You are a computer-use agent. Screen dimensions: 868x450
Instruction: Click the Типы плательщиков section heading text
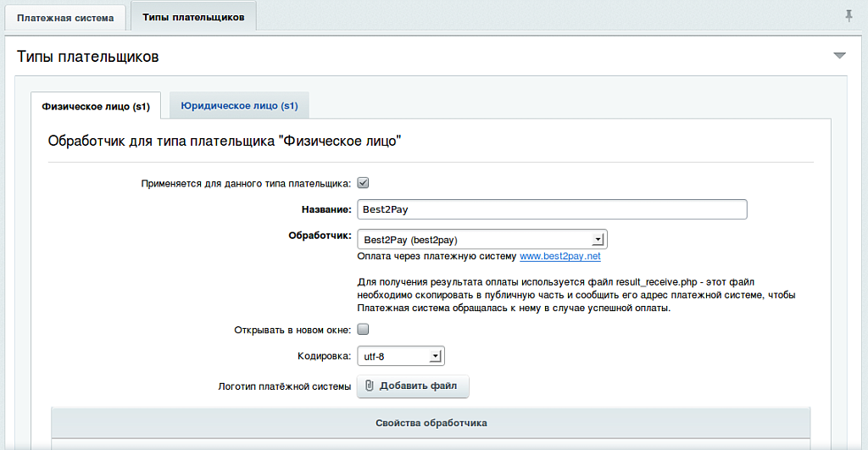tap(88, 57)
